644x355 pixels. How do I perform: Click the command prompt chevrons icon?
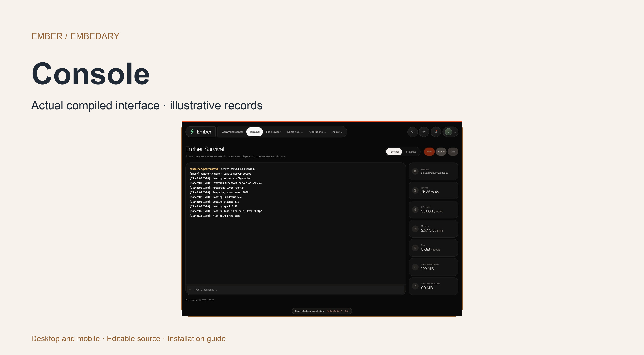[190, 290]
